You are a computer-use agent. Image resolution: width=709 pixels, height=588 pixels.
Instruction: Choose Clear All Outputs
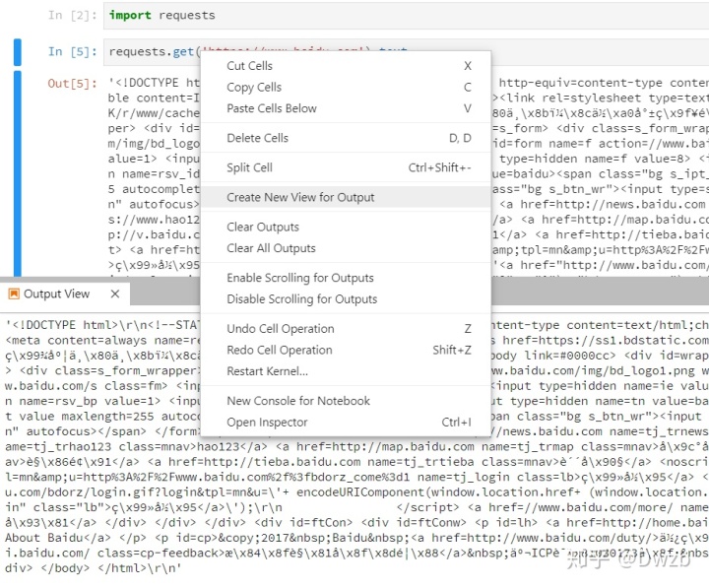tap(346, 248)
